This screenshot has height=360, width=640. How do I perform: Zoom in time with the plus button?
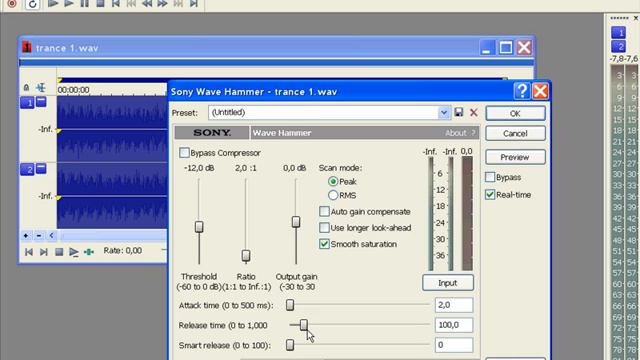26,236
